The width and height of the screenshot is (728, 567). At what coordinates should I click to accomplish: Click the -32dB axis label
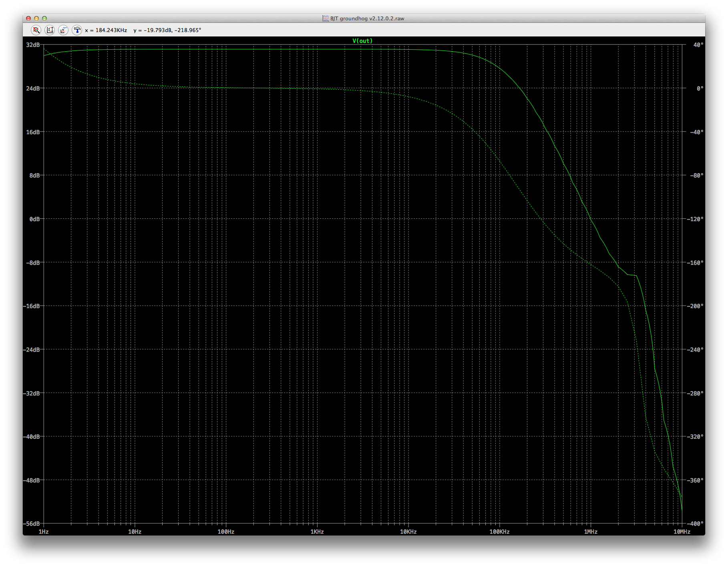(x=32, y=393)
